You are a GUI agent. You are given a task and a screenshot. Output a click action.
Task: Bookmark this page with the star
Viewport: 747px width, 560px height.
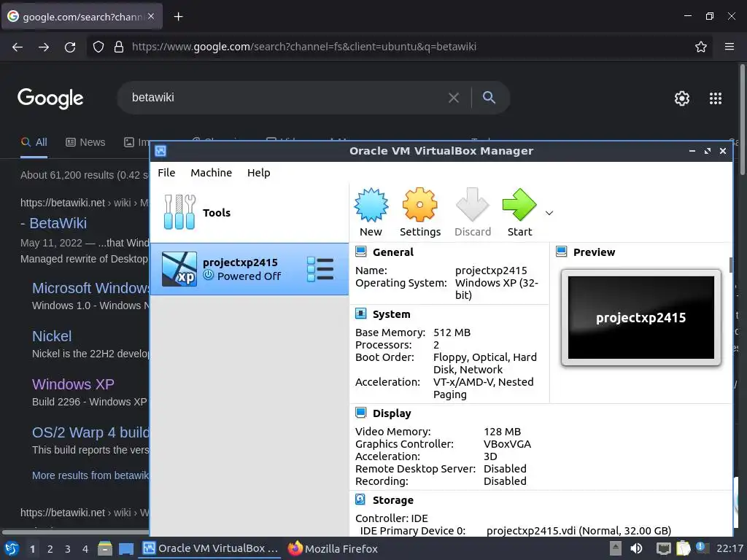(x=700, y=47)
